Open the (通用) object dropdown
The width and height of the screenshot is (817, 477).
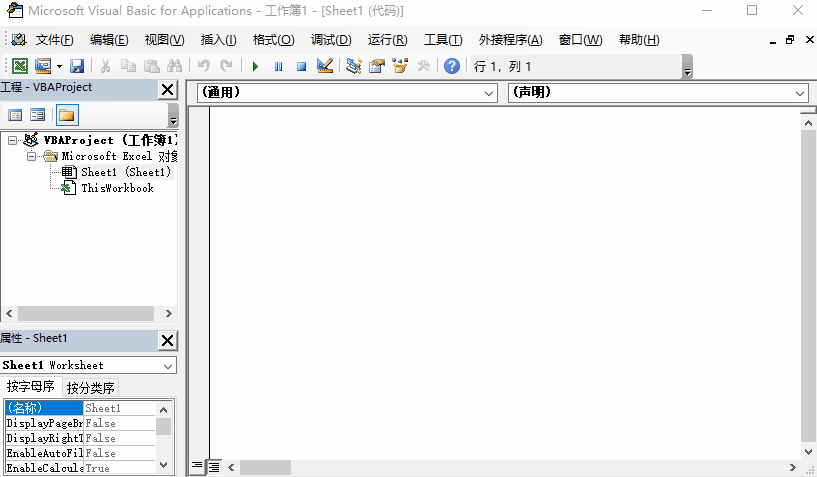click(x=489, y=93)
